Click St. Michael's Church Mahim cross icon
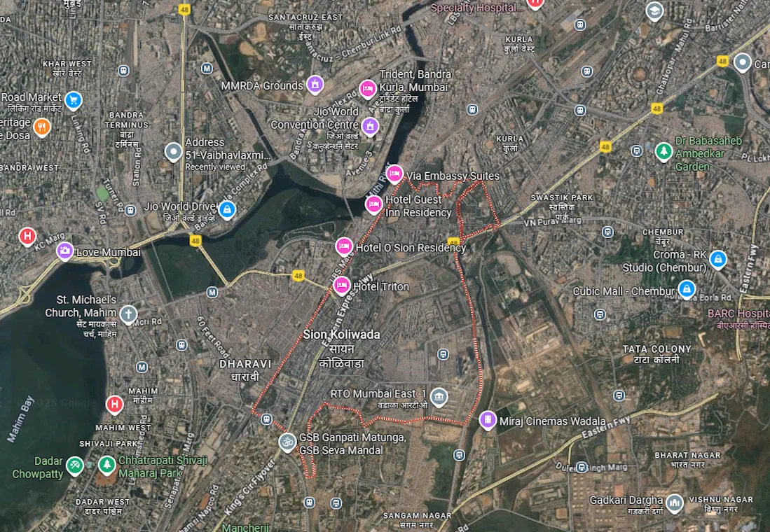770x532 pixels. tap(129, 314)
